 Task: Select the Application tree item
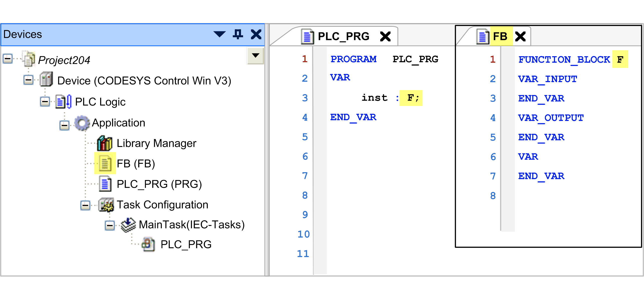click(118, 123)
